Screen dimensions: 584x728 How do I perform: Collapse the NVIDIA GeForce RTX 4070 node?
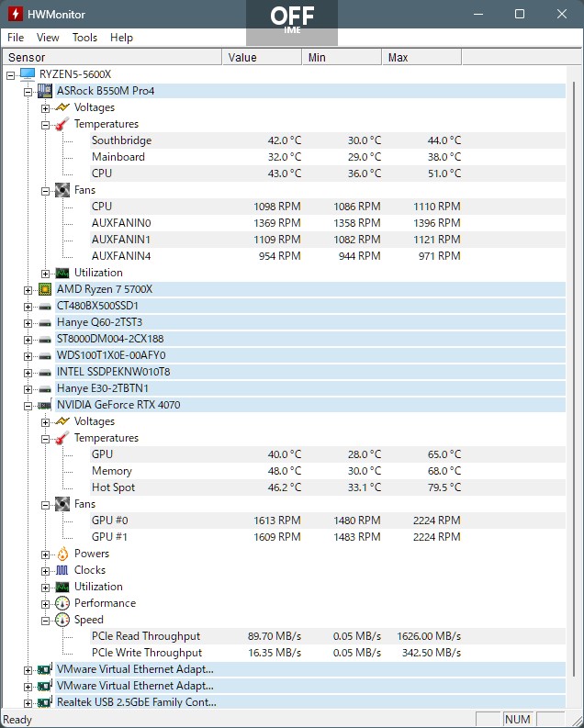[x=28, y=406]
